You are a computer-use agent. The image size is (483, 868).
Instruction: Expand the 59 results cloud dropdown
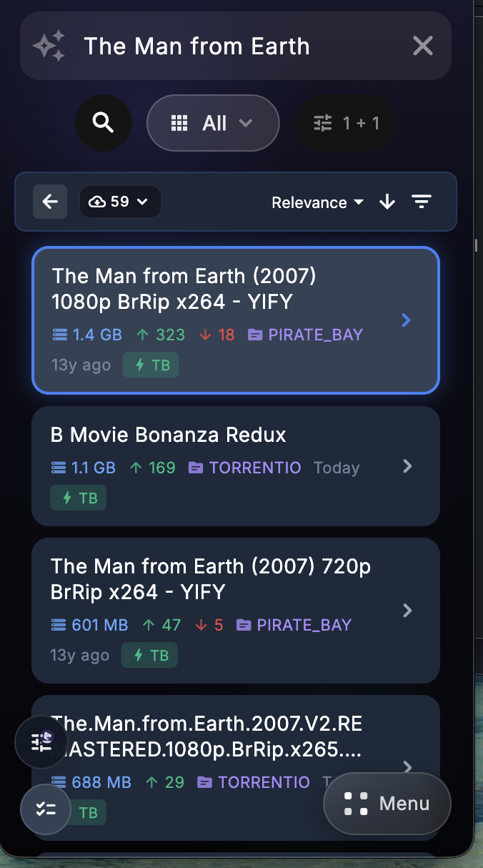pyautogui.click(x=120, y=202)
